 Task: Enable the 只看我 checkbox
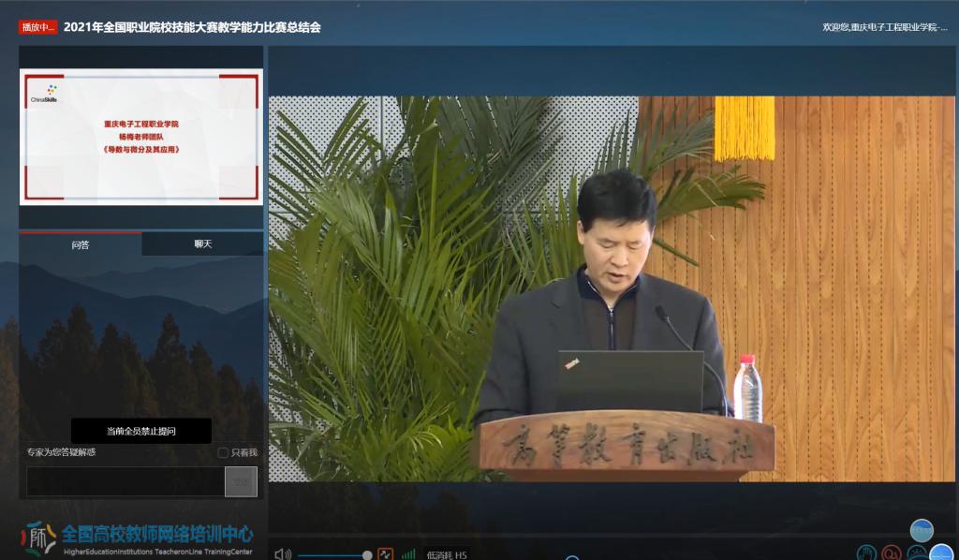[223, 452]
